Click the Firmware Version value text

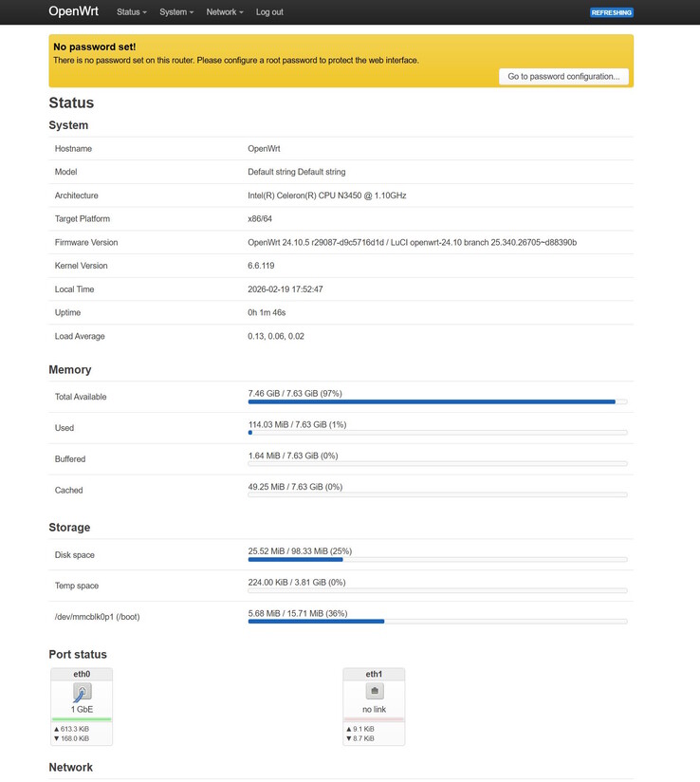412,242
